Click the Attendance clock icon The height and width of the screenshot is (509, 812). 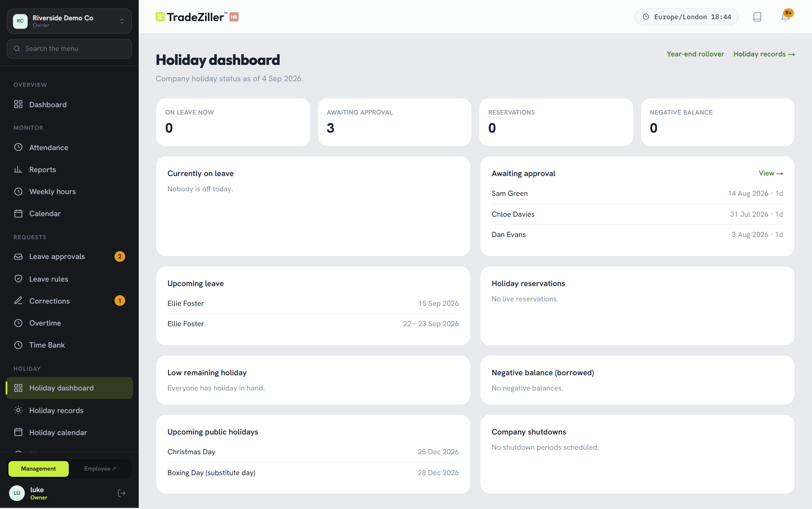(18, 147)
